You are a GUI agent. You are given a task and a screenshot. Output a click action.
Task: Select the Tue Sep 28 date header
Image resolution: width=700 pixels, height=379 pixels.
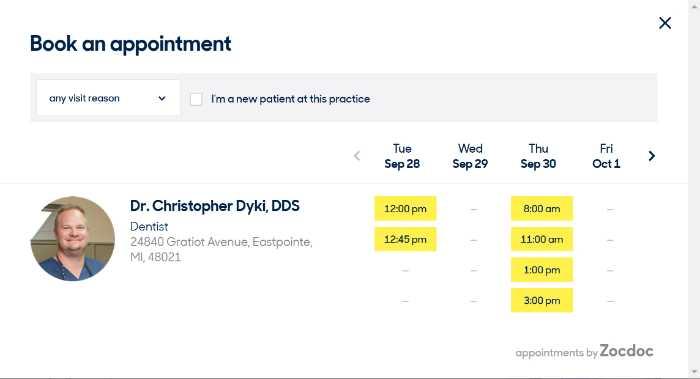[x=402, y=156]
